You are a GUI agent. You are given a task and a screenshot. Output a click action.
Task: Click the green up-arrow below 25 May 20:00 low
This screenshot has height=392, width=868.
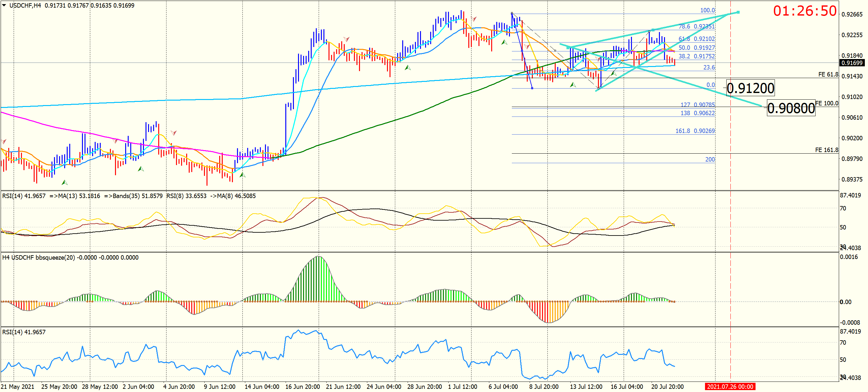(64, 183)
